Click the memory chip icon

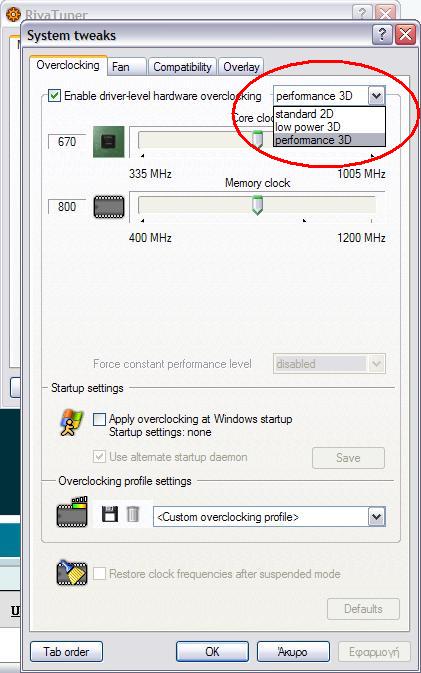coord(109,206)
